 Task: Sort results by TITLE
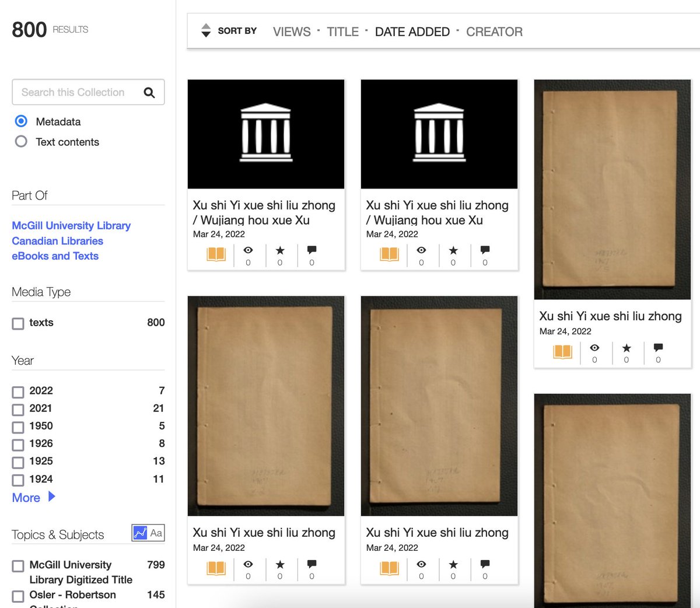[x=342, y=32]
